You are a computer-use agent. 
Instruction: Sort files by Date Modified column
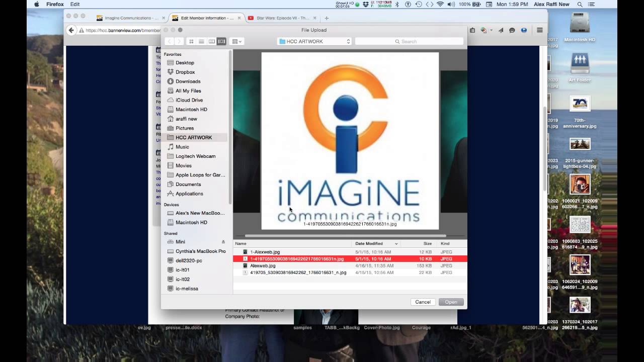click(376, 243)
